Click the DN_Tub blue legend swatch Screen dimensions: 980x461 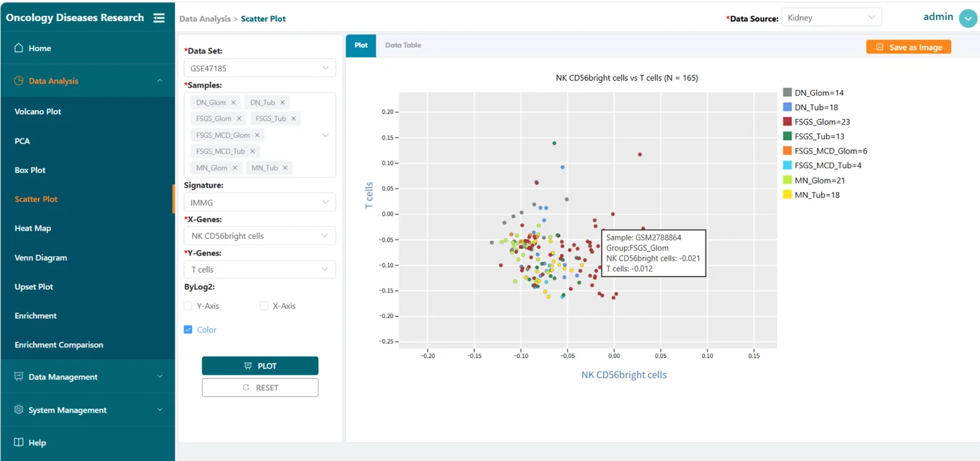click(787, 107)
